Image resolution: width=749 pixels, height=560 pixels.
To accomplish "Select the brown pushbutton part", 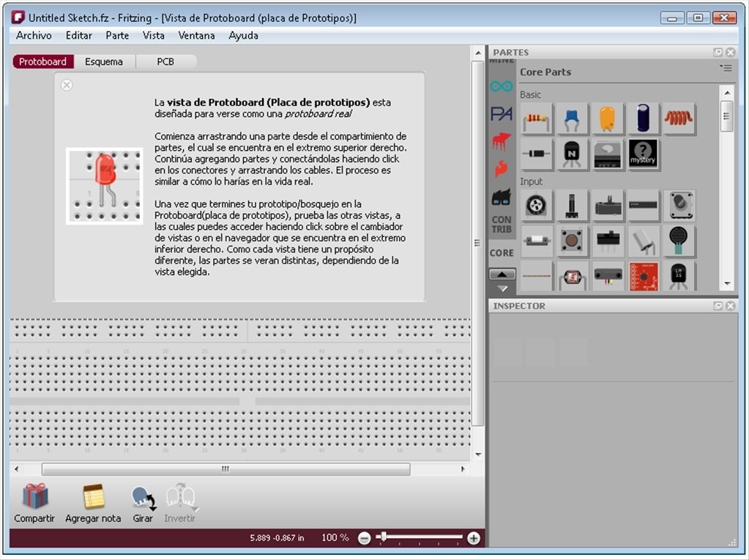I will click(571, 241).
